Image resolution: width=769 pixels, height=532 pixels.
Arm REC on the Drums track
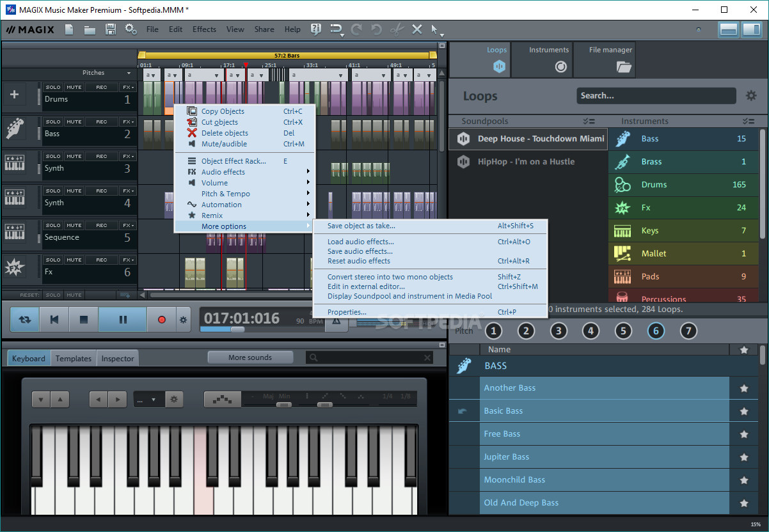(x=102, y=88)
